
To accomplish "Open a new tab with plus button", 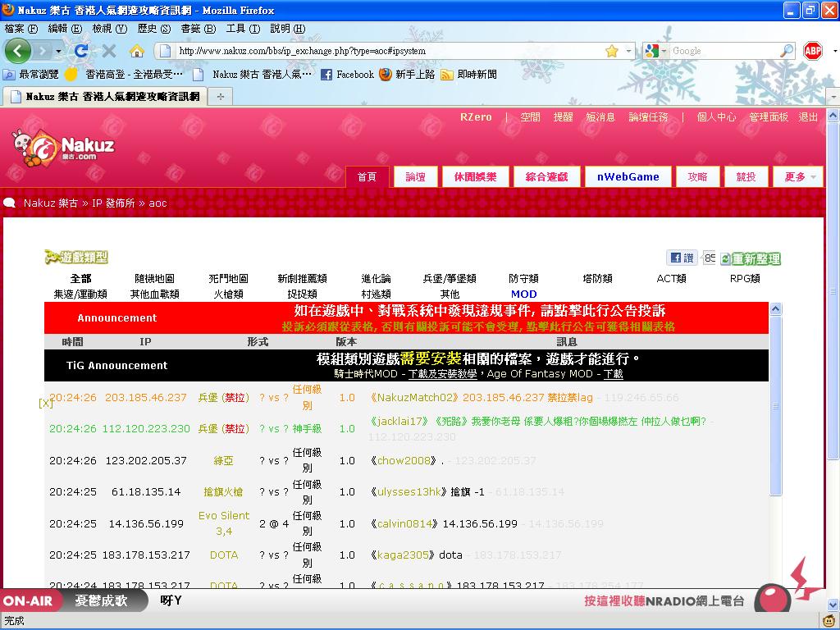I will point(220,97).
